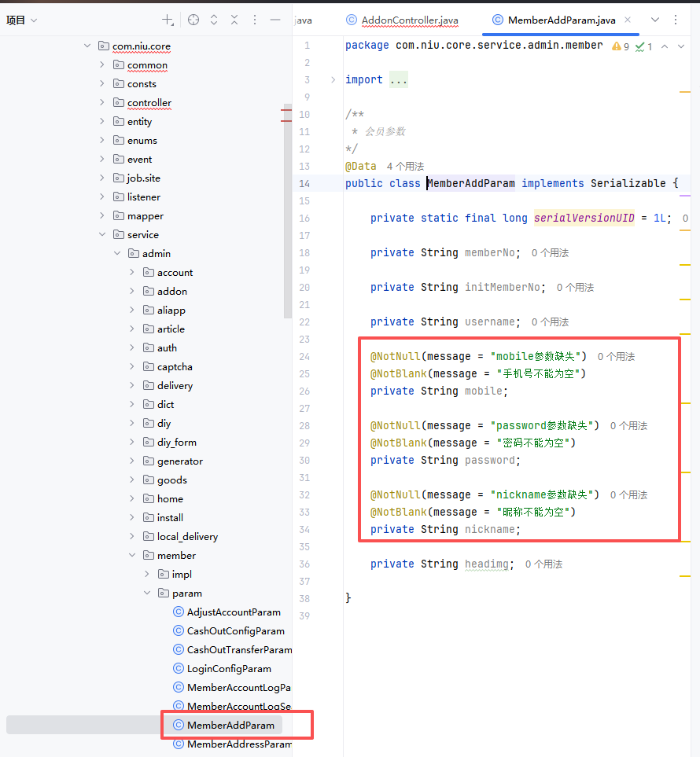Click the warnings indicator showing 9
The image size is (700, 757).
(621, 46)
